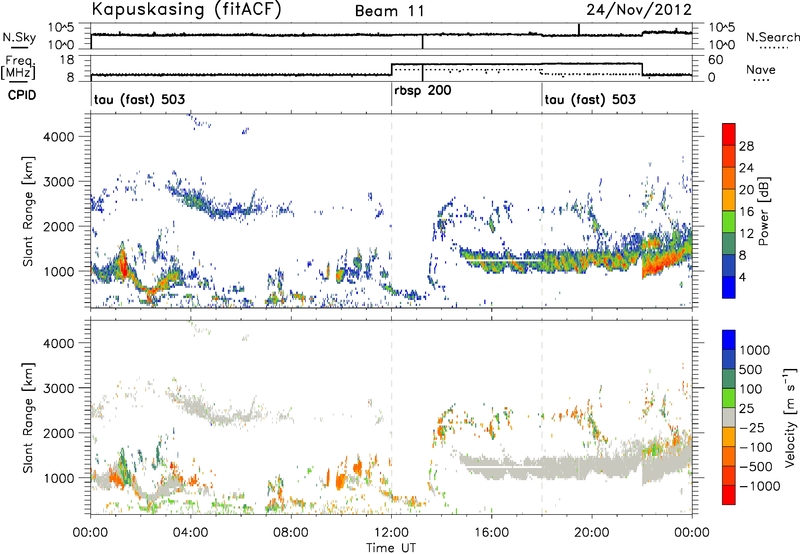The image size is (800, 554).
Task: Pick the gray segment of Velocity color bar
Action: (729, 417)
